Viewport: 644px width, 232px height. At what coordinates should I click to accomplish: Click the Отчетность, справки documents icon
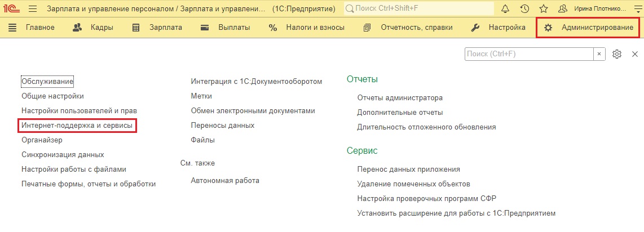[367, 28]
